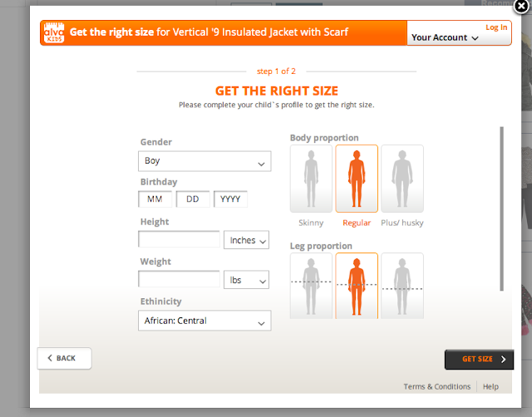
Task: Click the 'step 1 of 2' indicator text
Action: pyautogui.click(x=276, y=71)
